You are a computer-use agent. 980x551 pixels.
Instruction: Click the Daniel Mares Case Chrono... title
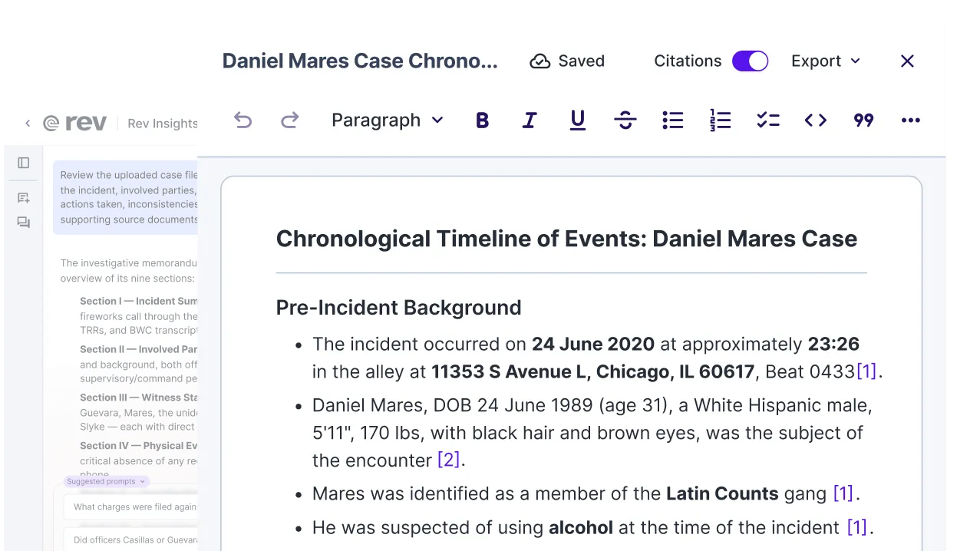[x=360, y=61]
